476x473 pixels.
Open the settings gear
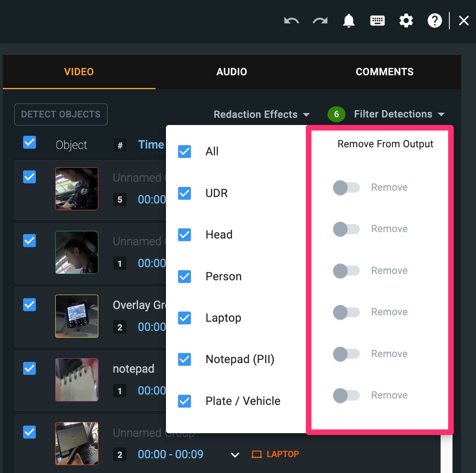click(406, 21)
